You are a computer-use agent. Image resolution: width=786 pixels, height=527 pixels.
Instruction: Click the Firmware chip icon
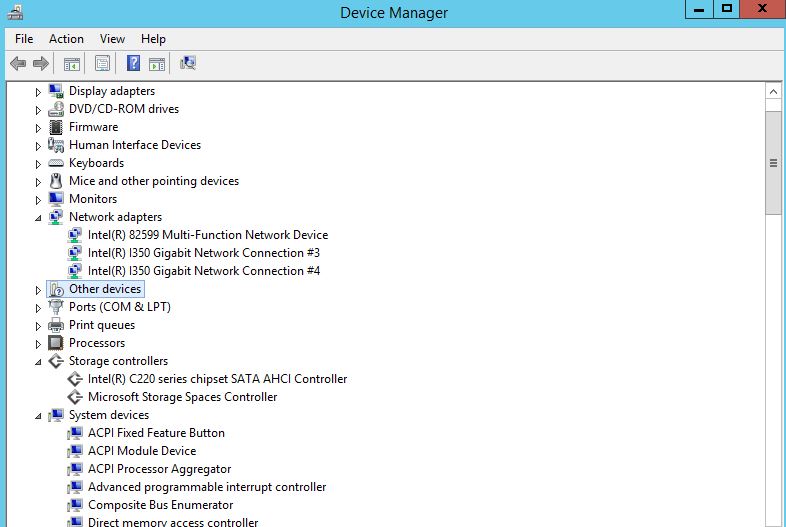point(56,127)
